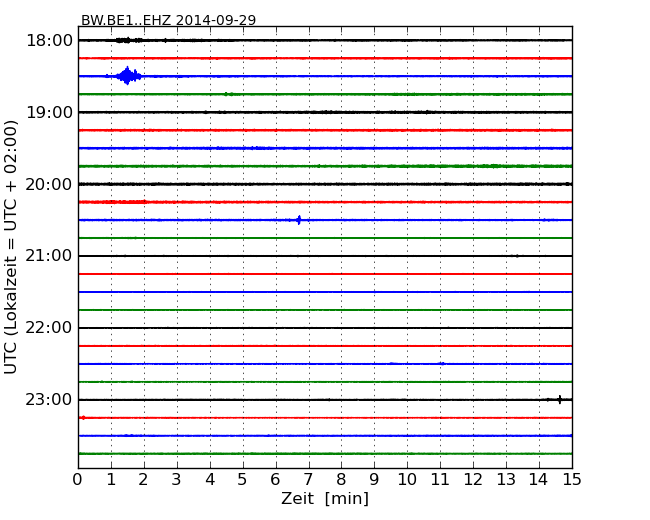Click the Zeit [min] axis label
The width and height of the screenshot is (650, 520).
pyautogui.click(x=325, y=498)
